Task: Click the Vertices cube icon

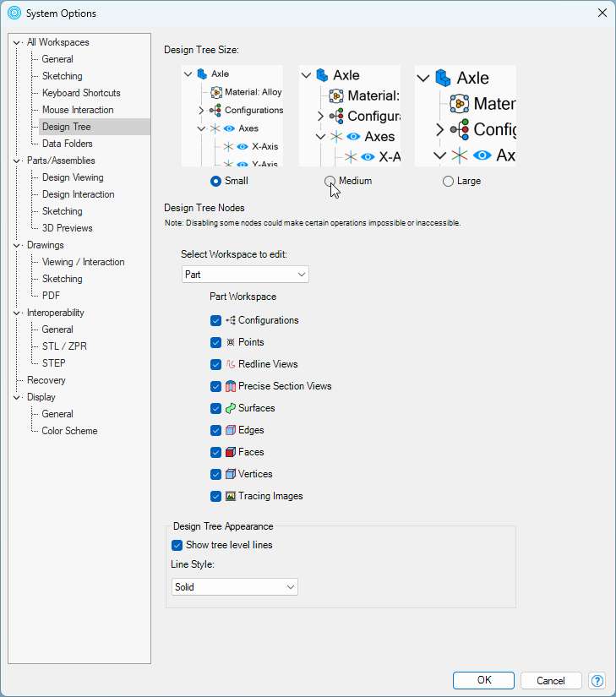Action: (x=230, y=474)
